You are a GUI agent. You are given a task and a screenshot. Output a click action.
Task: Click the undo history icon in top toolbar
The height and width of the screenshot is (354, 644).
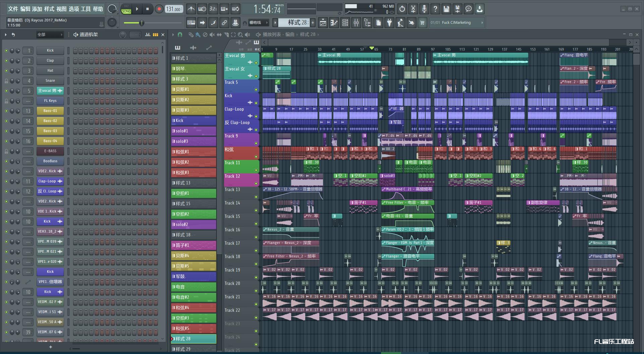[402, 9]
